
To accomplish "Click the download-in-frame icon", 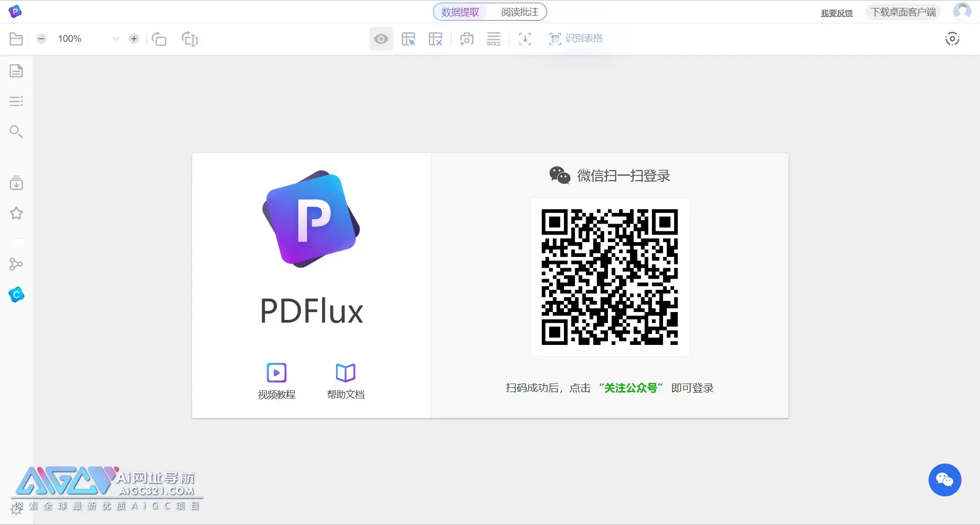I will click(525, 39).
